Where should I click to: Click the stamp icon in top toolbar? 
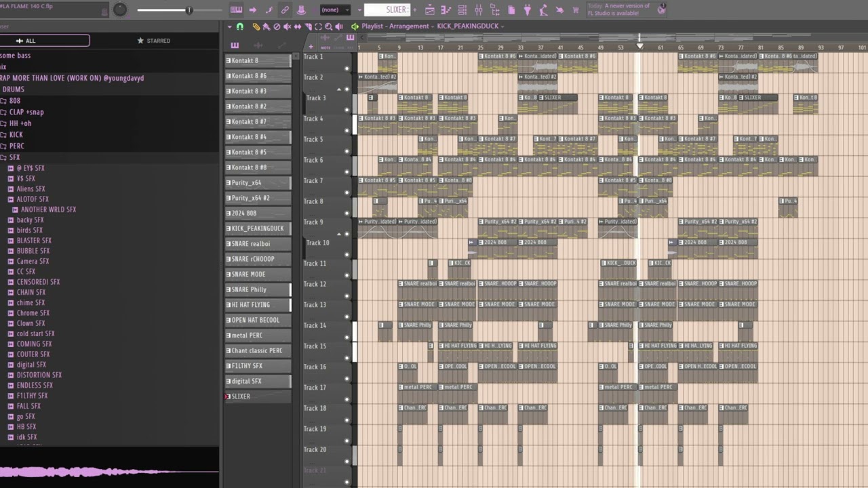301,10
